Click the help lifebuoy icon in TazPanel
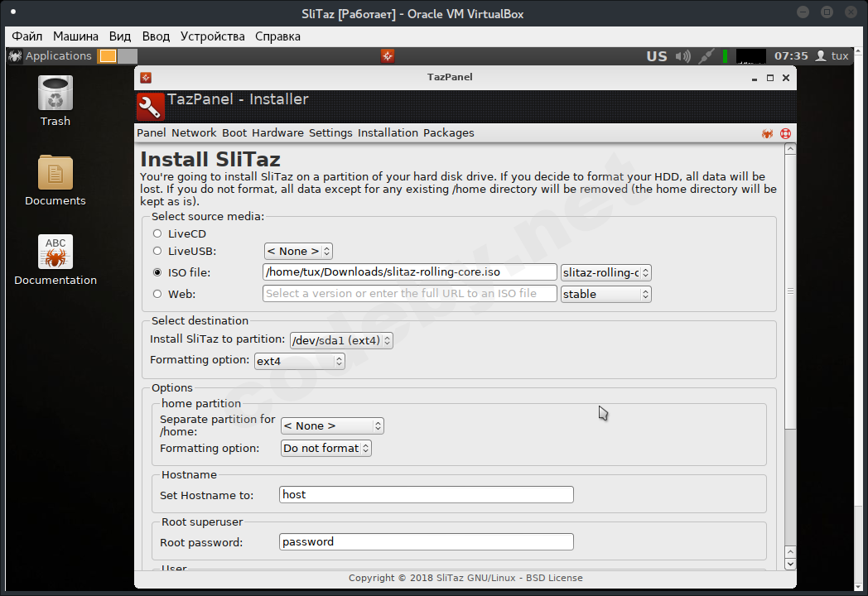868x596 pixels. click(x=785, y=133)
